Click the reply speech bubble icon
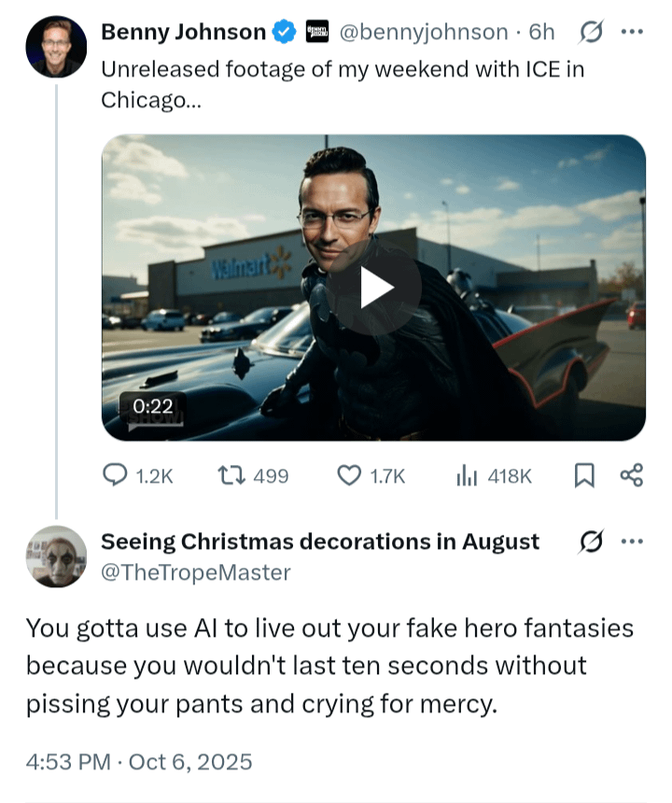 (x=115, y=476)
